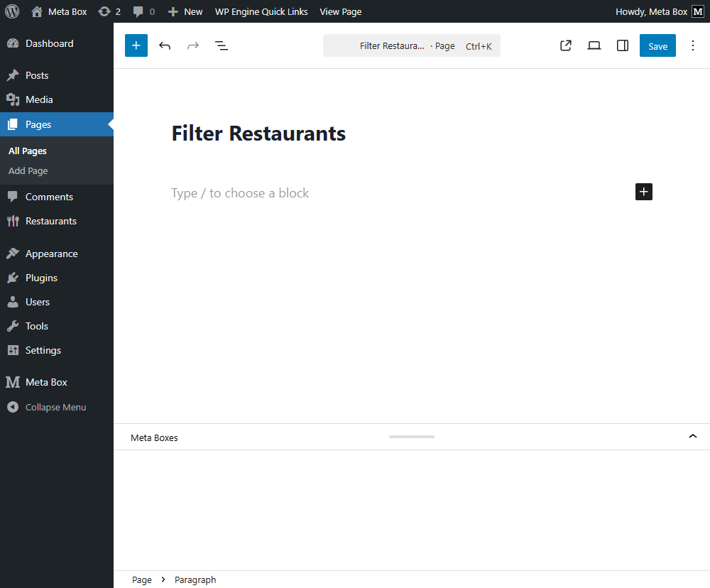Viewport: 710px width, 588px height.
Task: Save the page with the Save button
Action: (x=657, y=45)
